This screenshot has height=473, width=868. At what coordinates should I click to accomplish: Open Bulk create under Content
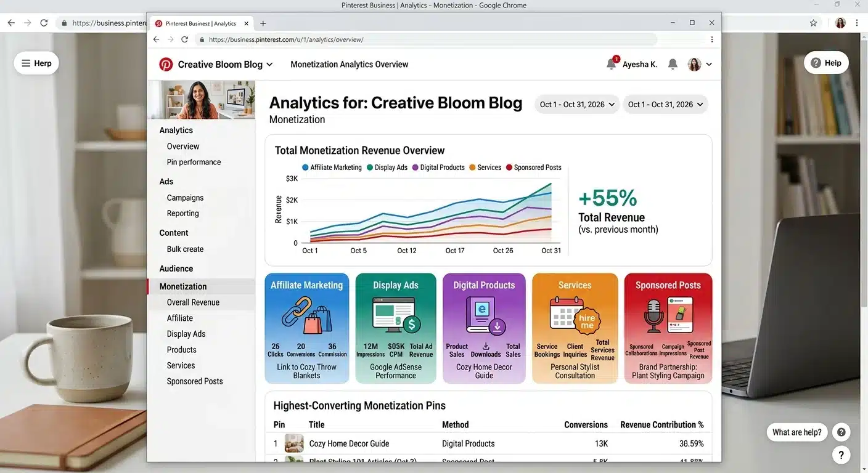[185, 249]
